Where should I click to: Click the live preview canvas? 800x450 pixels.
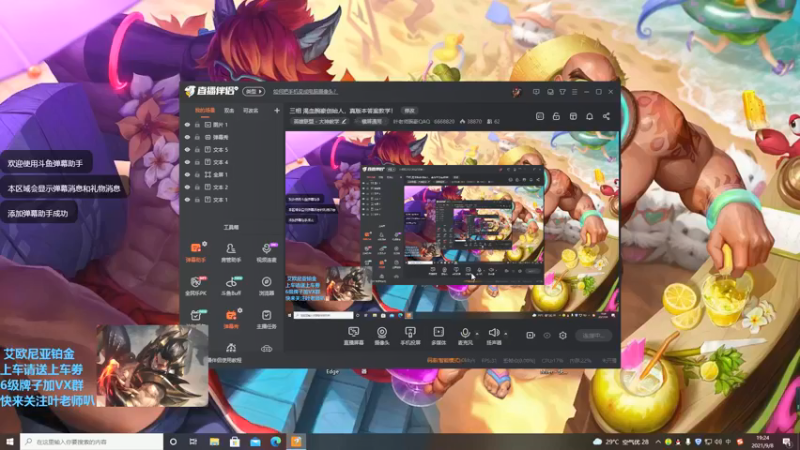pyautogui.click(x=452, y=226)
